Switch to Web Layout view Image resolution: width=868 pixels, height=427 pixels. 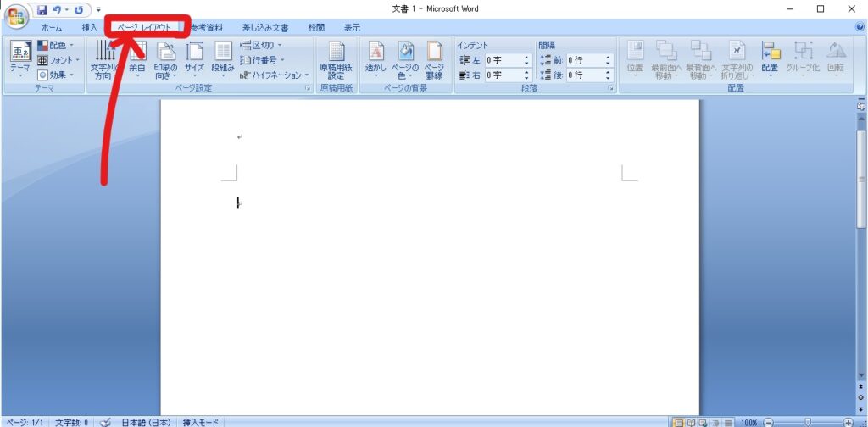click(703, 423)
